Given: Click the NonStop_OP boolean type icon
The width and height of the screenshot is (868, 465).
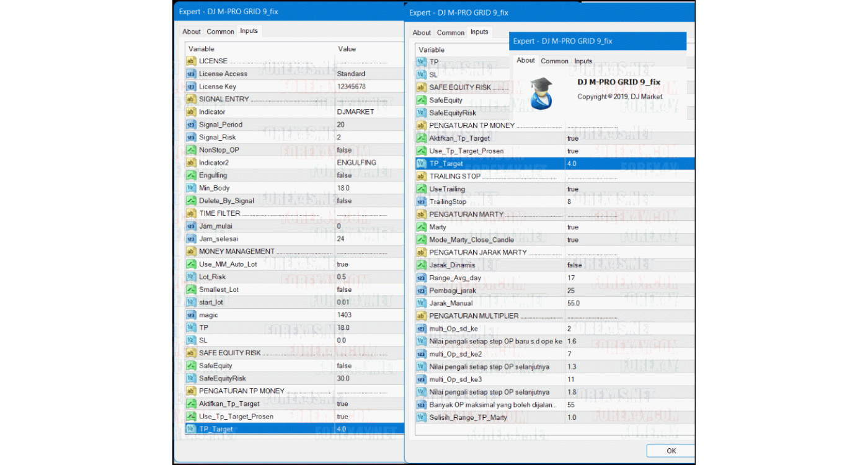Looking at the screenshot, I should tap(192, 150).
